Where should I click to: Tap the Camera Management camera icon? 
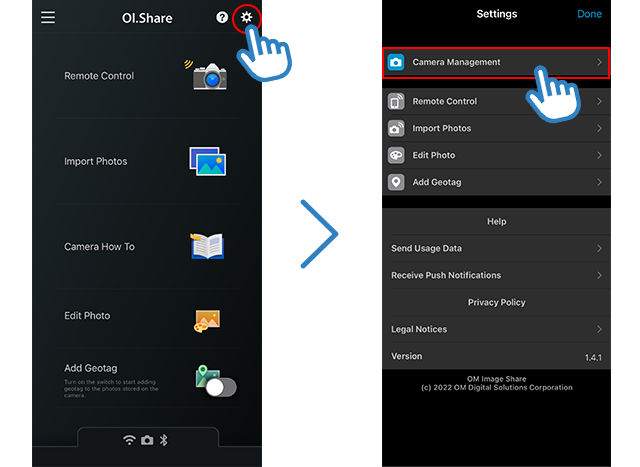pos(396,62)
